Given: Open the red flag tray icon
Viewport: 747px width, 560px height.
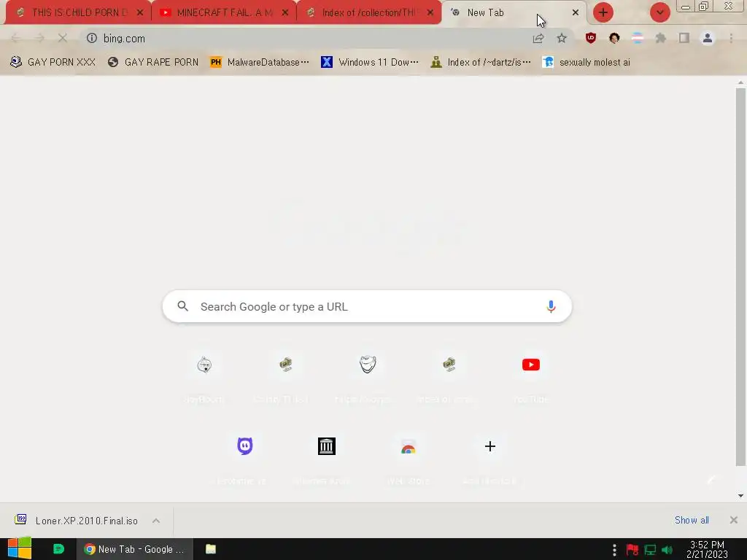Looking at the screenshot, I should click(x=632, y=550).
